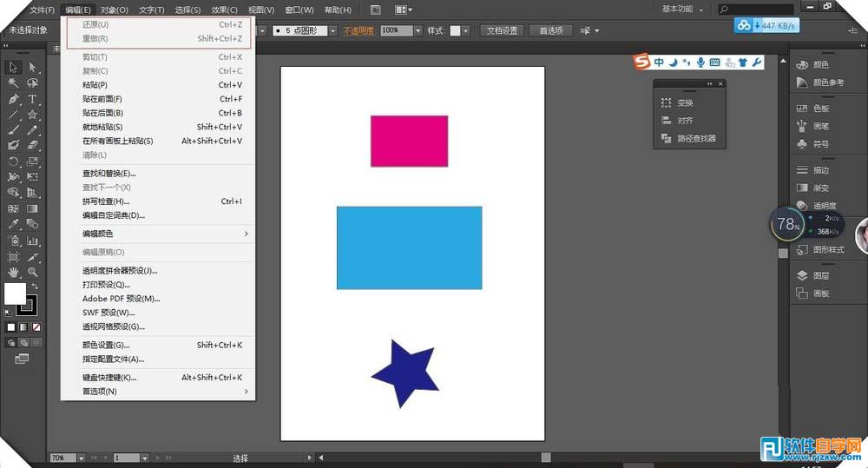Select the Scale tool
The width and height of the screenshot is (868, 468).
[x=33, y=161]
